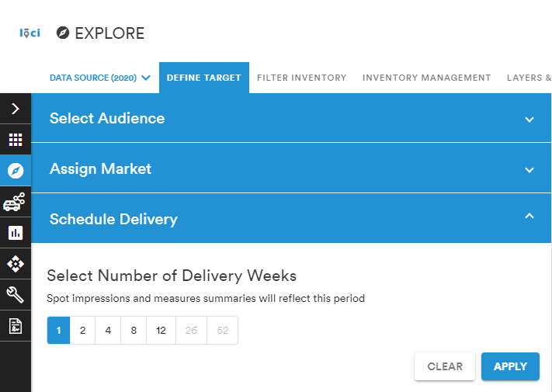Open the signed document icon

coord(16,326)
